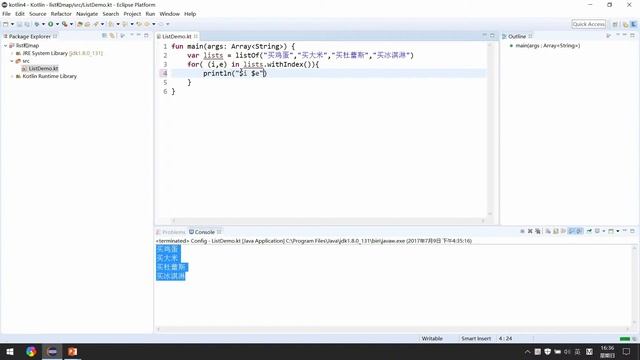Click Display Selected Console icon
The width and height of the screenshot is (640, 360).
click(x=597, y=231)
